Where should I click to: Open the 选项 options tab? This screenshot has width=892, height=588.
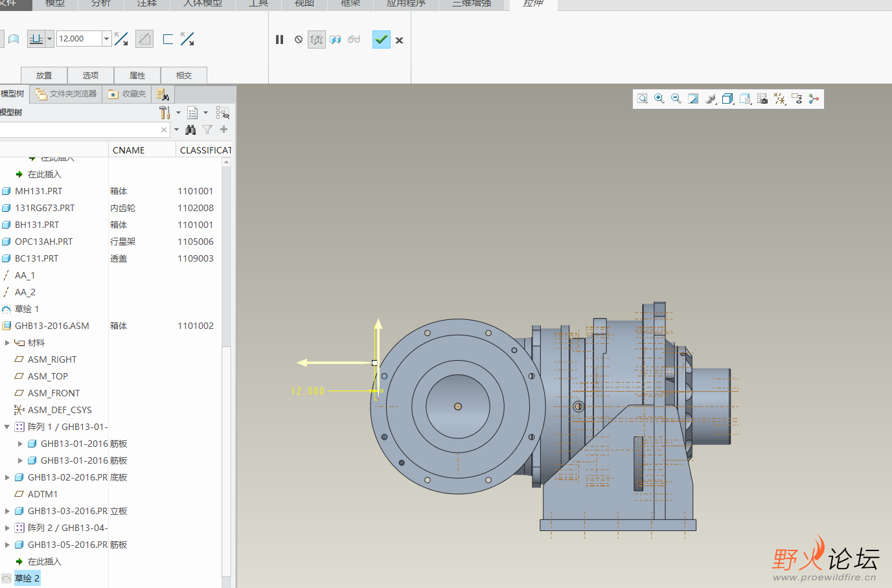(91, 75)
